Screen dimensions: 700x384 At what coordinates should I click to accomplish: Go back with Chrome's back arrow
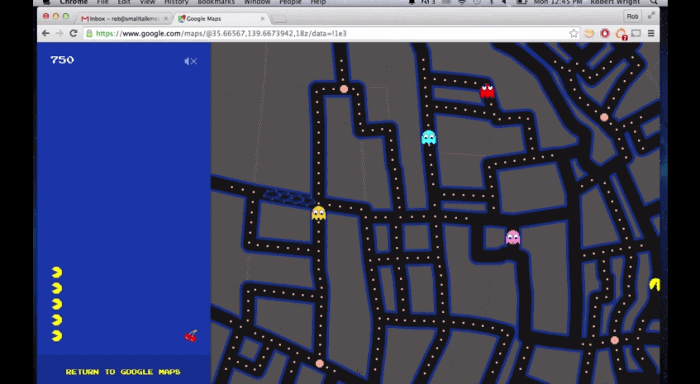click(46, 33)
